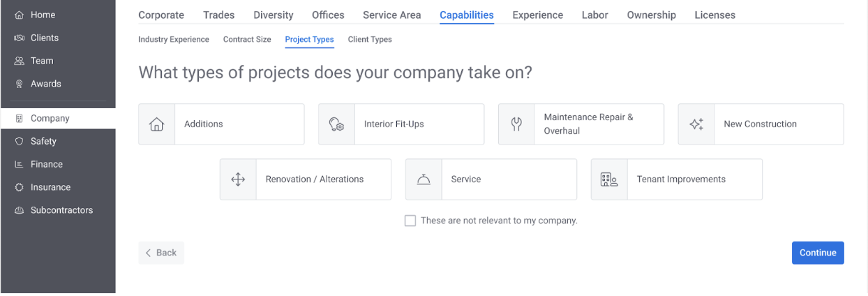This screenshot has height=296, width=868.
Task: Go to the Contract Size sub-tab
Action: (x=247, y=40)
